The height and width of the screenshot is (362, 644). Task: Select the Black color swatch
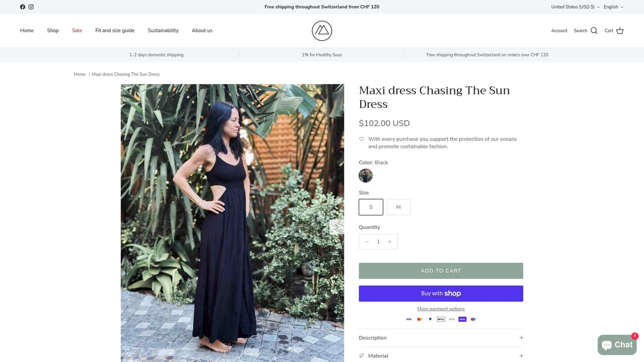pyautogui.click(x=365, y=175)
